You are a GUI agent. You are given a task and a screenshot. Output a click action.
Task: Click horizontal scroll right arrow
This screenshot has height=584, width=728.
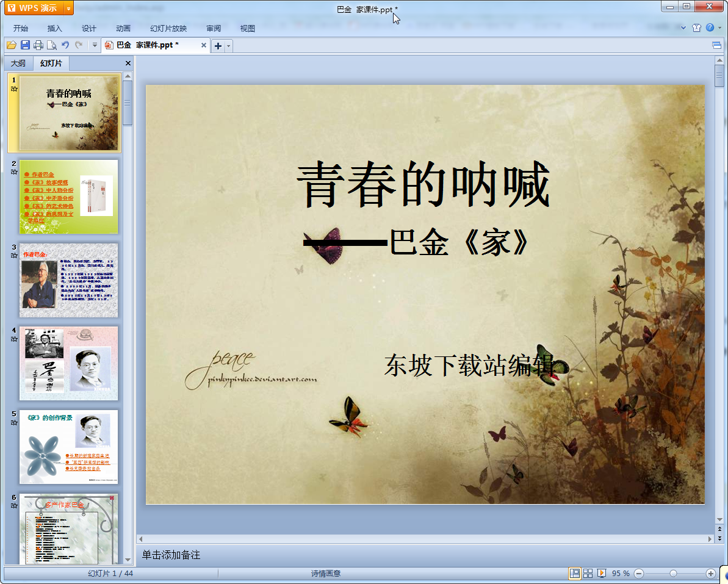point(710,539)
